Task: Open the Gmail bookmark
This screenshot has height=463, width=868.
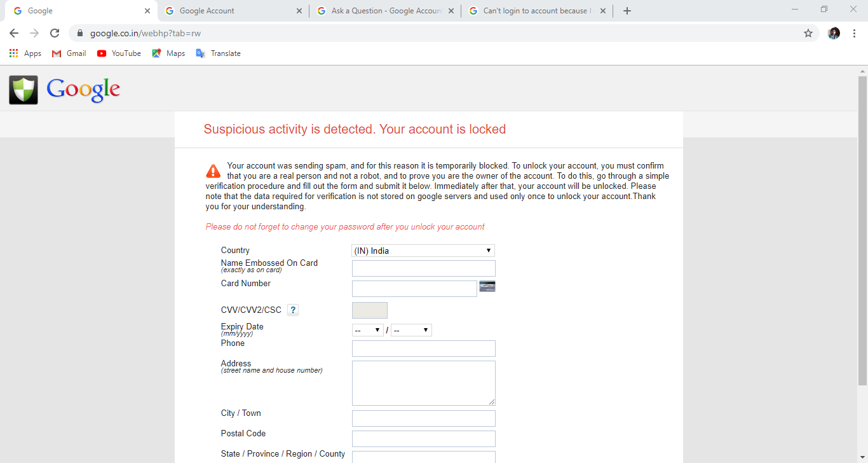Action: (69, 53)
